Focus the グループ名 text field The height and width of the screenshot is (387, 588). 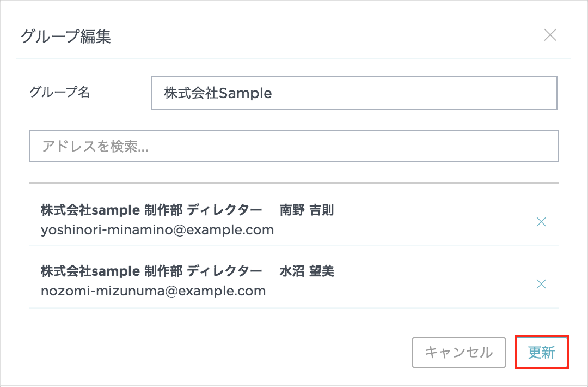(x=354, y=93)
